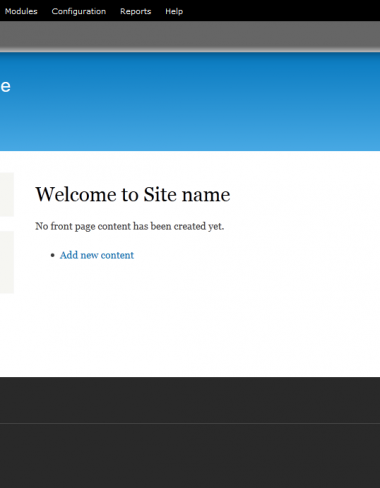Open the Help menu item

pyautogui.click(x=174, y=11)
